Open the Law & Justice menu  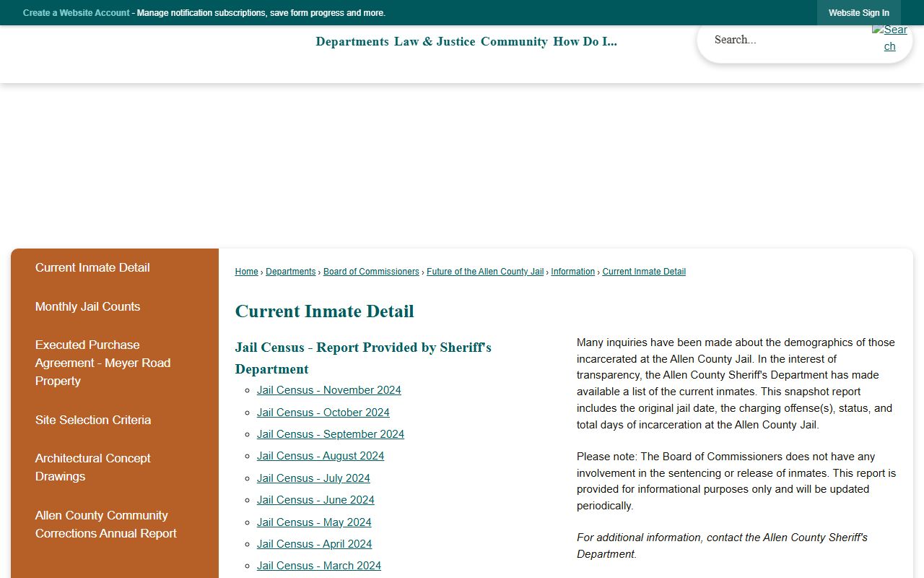click(x=435, y=41)
